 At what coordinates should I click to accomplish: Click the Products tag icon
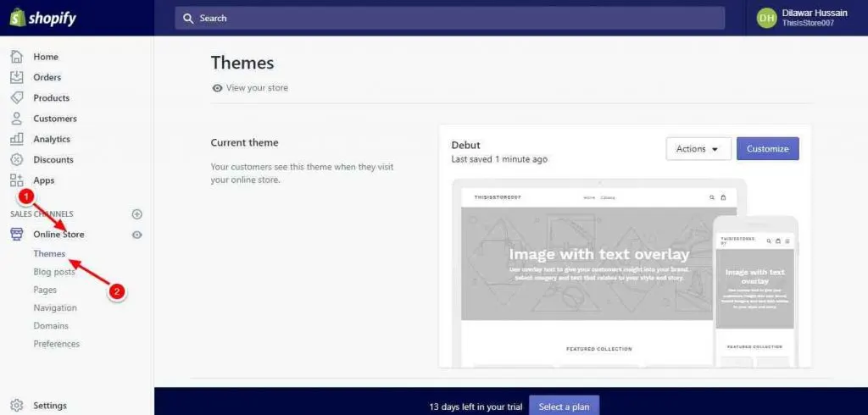[17, 97]
